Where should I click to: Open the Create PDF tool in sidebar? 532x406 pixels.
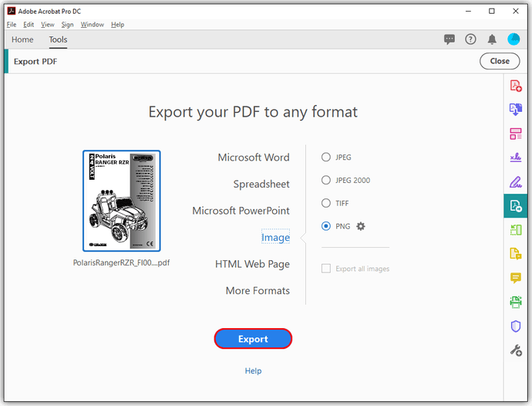tap(516, 85)
